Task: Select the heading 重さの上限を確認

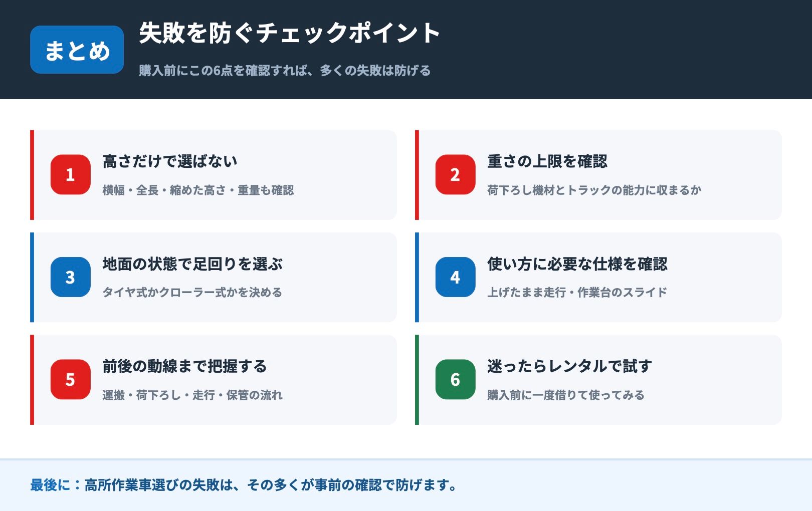Action: coord(547,161)
